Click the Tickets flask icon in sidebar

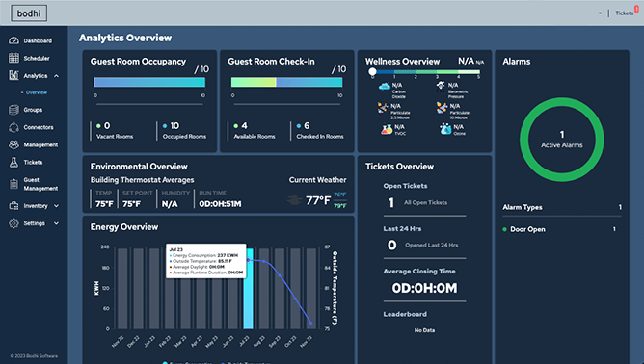point(13,162)
